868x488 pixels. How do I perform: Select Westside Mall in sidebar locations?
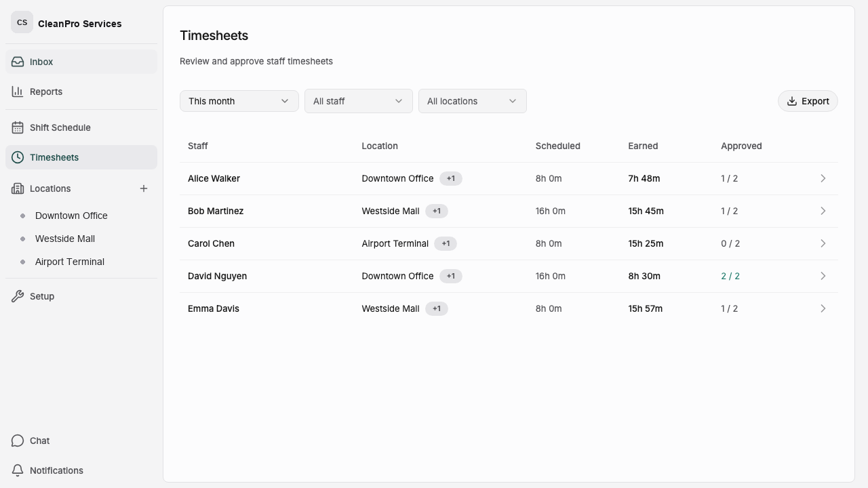click(x=65, y=239)
